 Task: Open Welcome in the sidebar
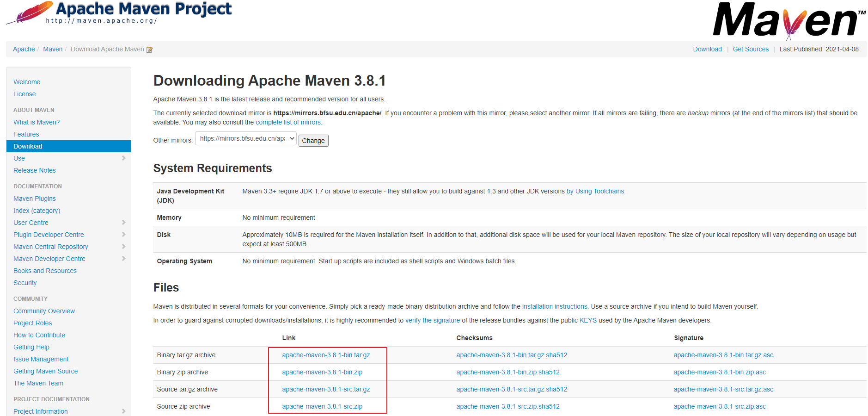[x=27, y=82]
